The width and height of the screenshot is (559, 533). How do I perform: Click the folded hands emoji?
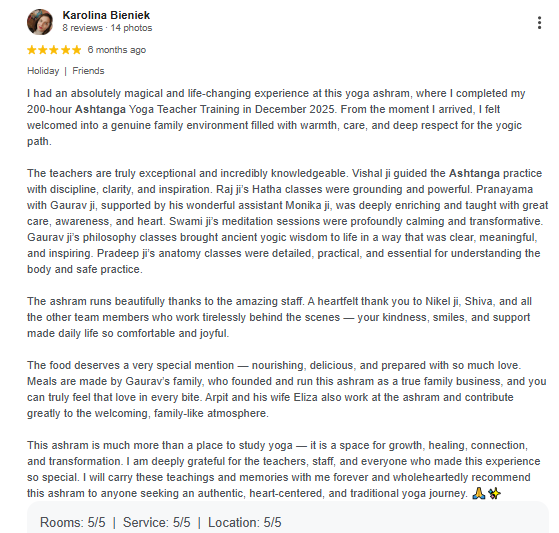[x=479, y=493]
